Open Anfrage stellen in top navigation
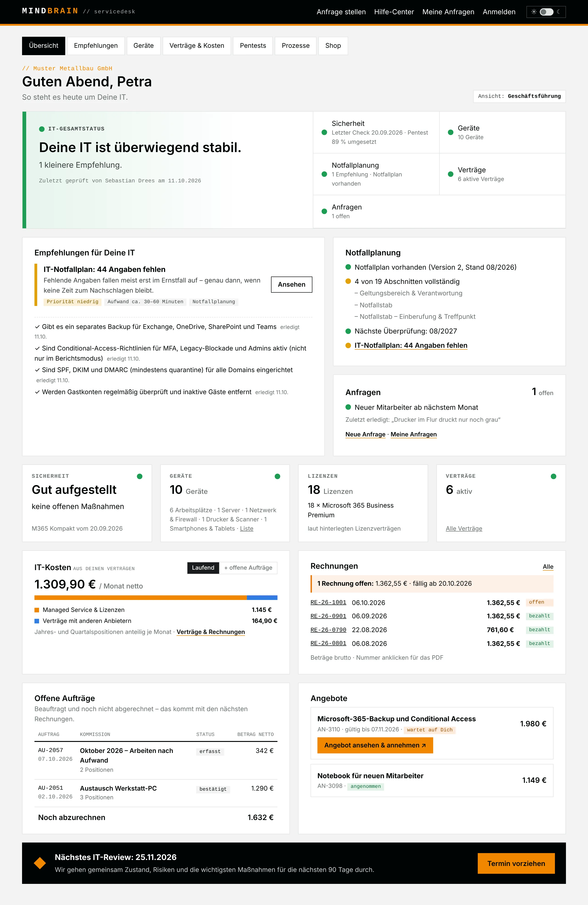The height and width of the screenshot is (905, 588). 341,12
